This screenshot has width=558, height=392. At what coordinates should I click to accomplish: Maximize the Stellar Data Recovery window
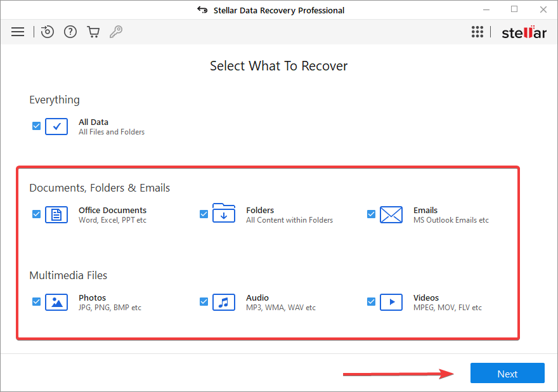click(514, 10)
